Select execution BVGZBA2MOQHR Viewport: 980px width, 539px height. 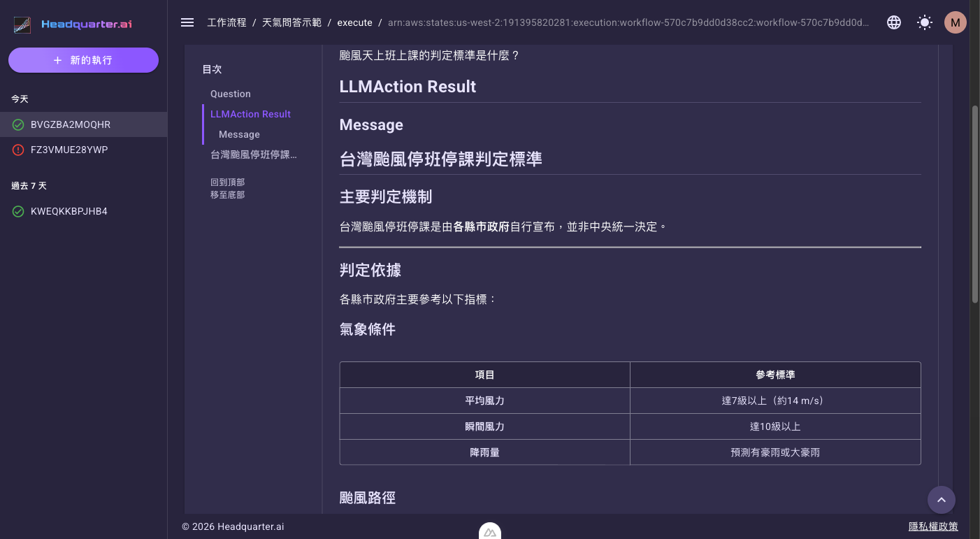(x=83, y=124)
